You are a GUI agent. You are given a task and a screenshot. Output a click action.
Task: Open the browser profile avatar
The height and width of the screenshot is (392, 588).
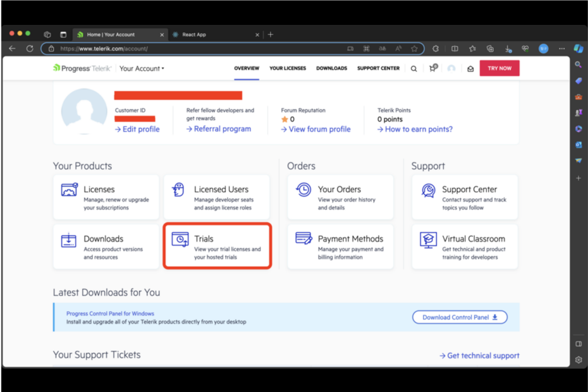[x=543, y=49]
